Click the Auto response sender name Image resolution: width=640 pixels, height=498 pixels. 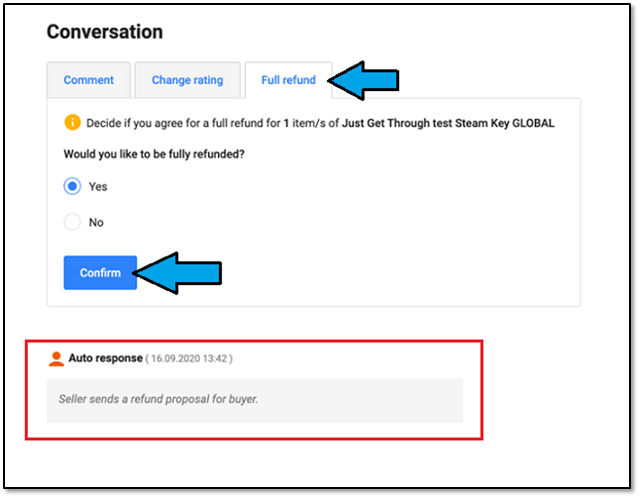tap(105, 358)
